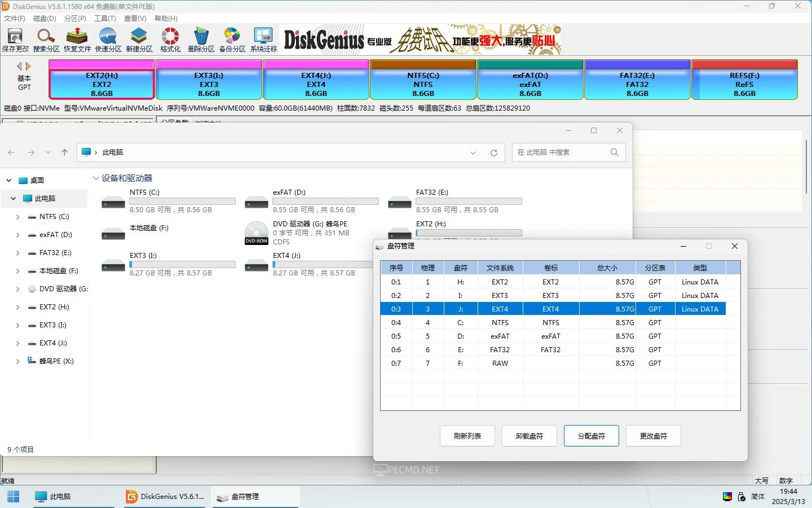Click the 简体 input method indicator
Image resolution: width=812 pixels, height=508 pixels.
click(758, 497)
